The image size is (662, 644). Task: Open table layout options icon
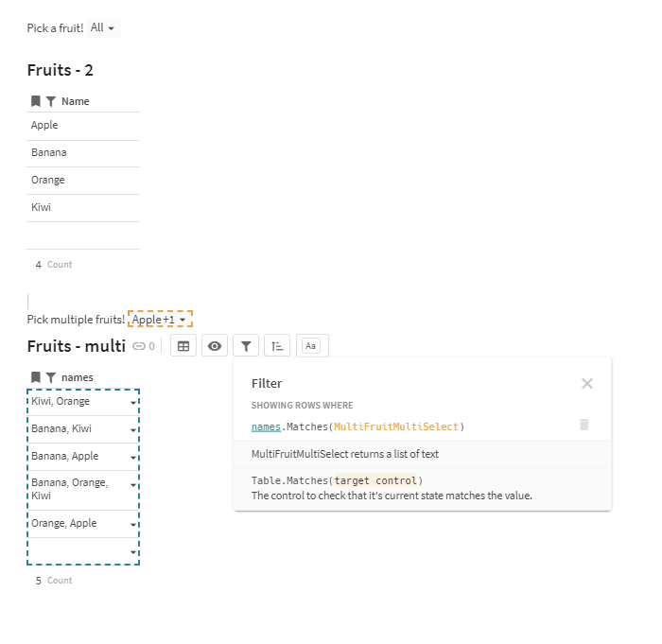pos(183,346)
